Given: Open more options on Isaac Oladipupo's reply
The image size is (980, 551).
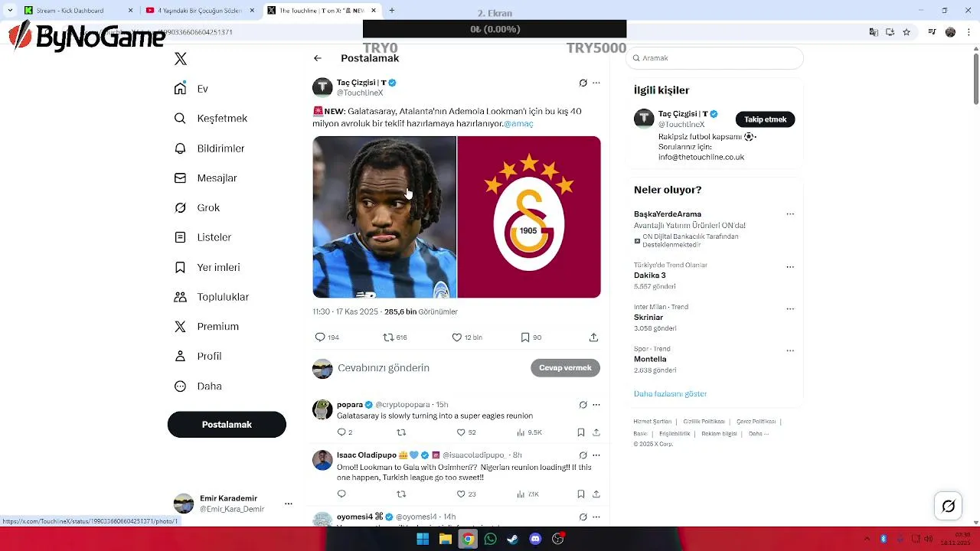Looking at the screenshot, I should coord(596,455).
